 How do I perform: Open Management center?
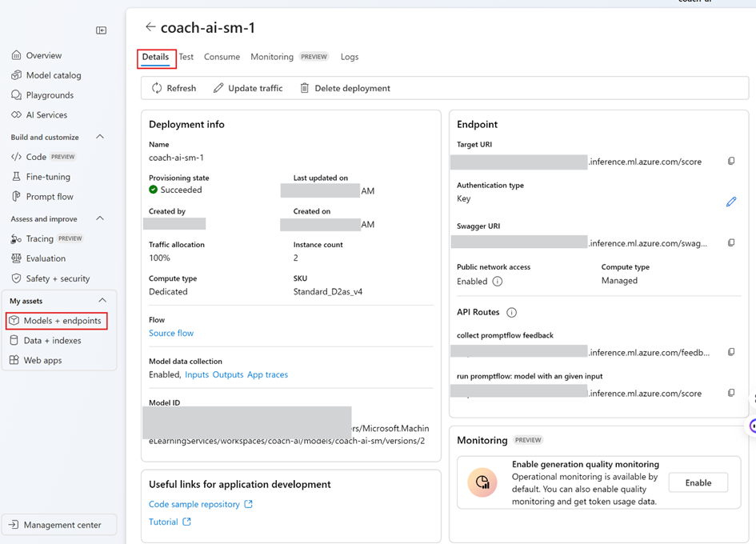coord(59,525)
